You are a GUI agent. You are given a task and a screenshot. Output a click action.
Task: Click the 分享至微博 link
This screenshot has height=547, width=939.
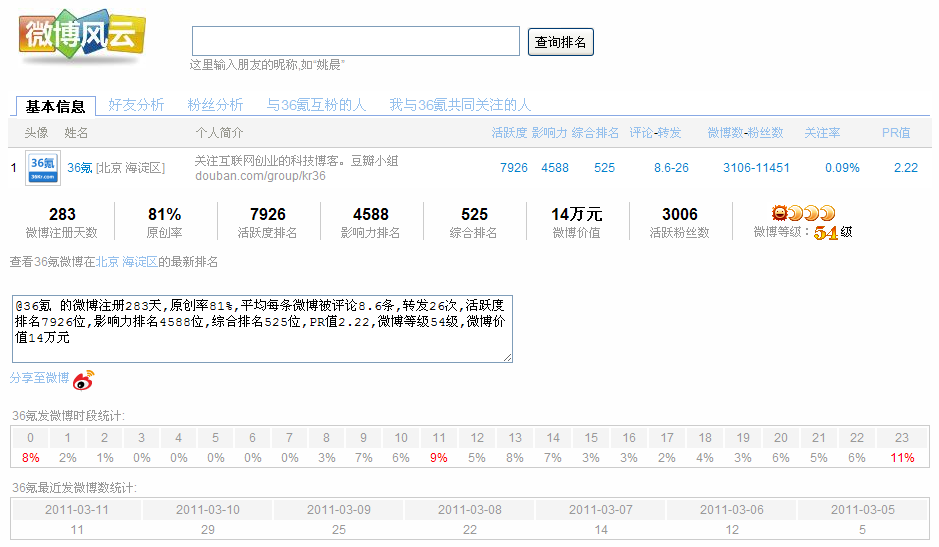pos(40,377)
